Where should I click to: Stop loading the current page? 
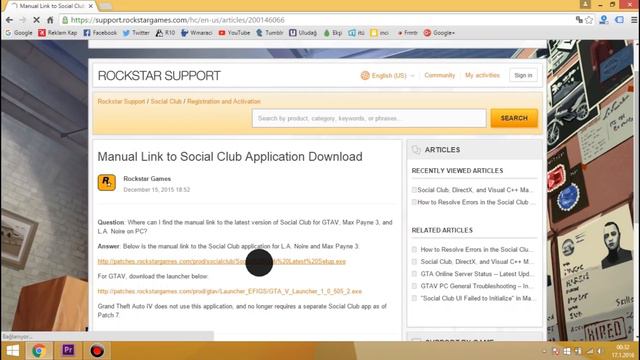[x=36, y=20]
